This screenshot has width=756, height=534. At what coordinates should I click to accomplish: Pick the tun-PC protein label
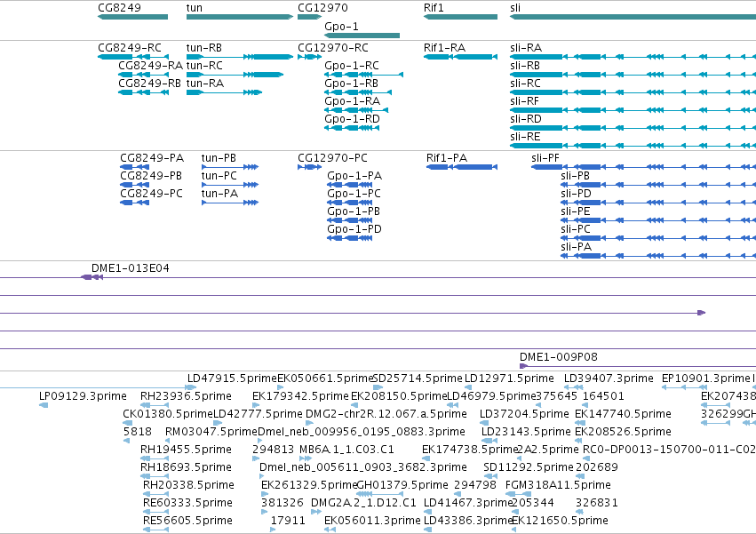pos(219,176)
